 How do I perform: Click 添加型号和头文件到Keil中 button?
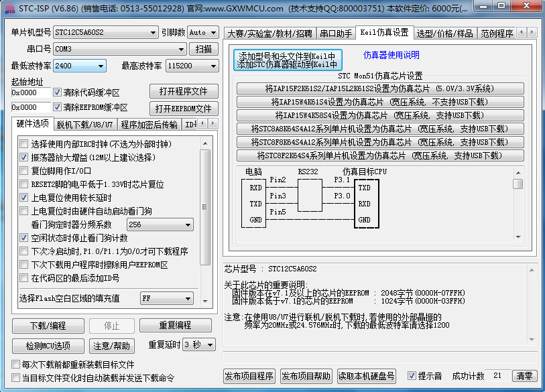click(288, 60)
